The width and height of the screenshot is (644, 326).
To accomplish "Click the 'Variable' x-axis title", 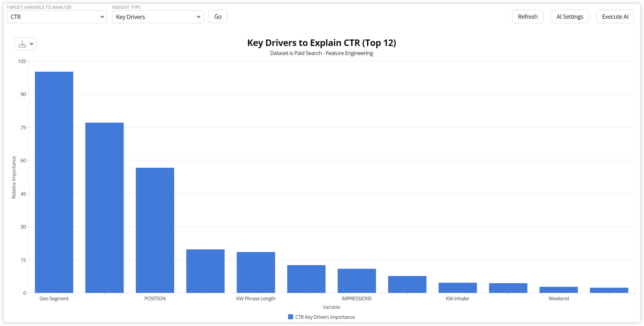I will coord(332,307).
